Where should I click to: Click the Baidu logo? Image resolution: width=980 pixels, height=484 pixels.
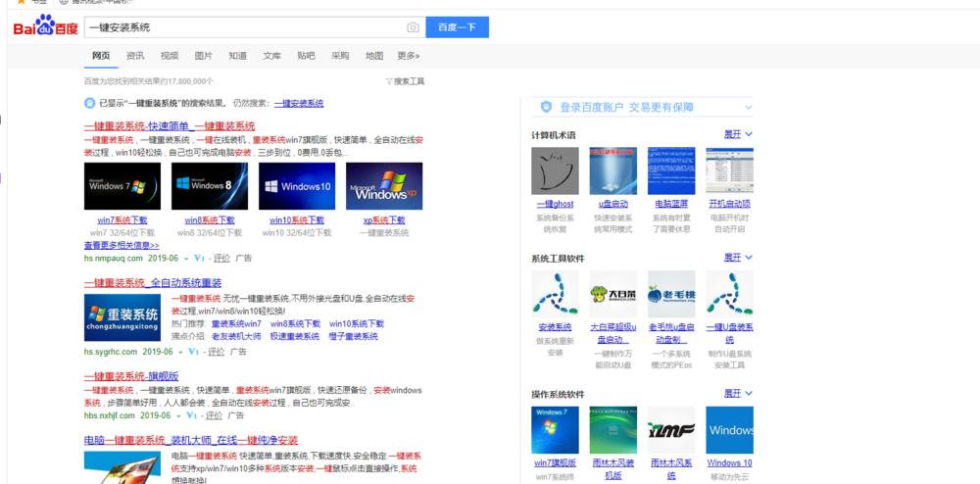[46, 26]
